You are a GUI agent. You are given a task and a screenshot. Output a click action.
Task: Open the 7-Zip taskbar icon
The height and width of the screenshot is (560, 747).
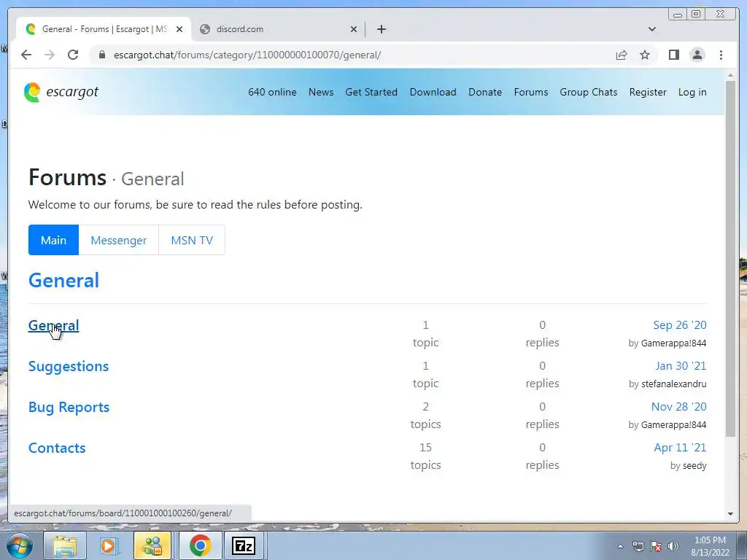tap(244, 545)
